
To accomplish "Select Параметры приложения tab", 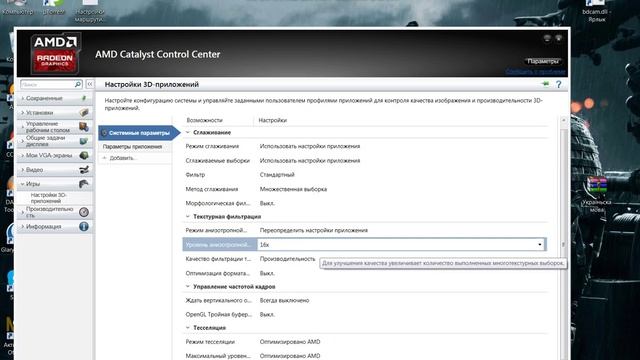I will coord(132,147).
